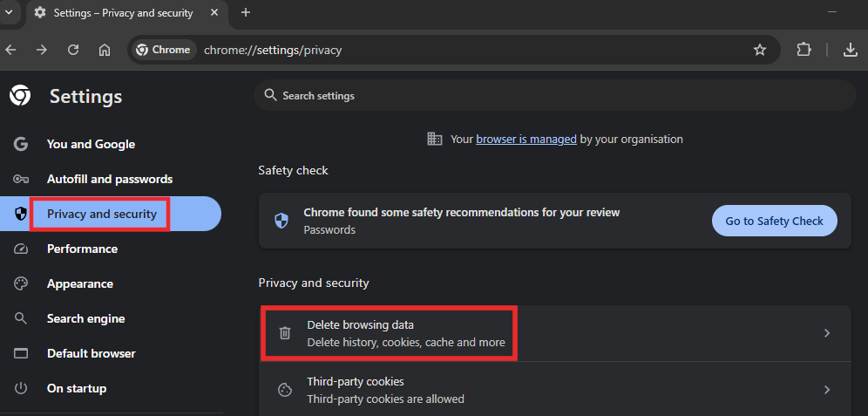Open the Extensions puzzle icon
This screenshot has height=416, width=868.
click(804, 50)
